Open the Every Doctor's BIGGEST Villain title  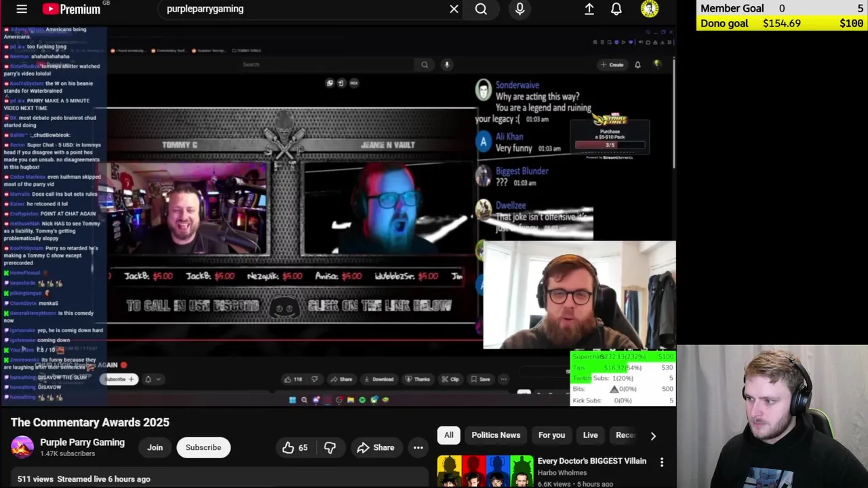point(592,461)
